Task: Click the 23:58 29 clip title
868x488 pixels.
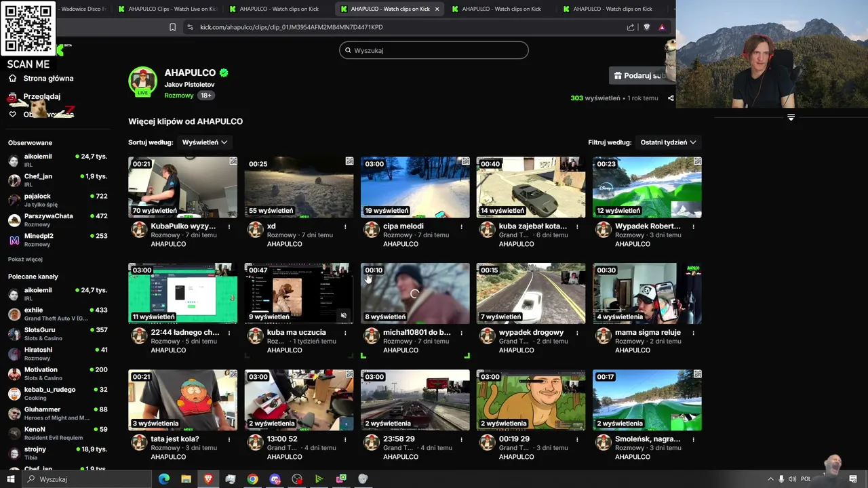Action: pyautogui.click(x=399, y=439)
